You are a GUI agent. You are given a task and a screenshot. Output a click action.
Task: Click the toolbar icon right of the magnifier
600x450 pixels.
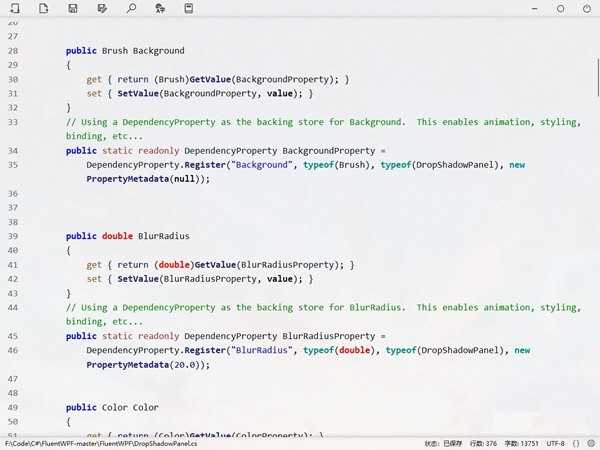161,8
